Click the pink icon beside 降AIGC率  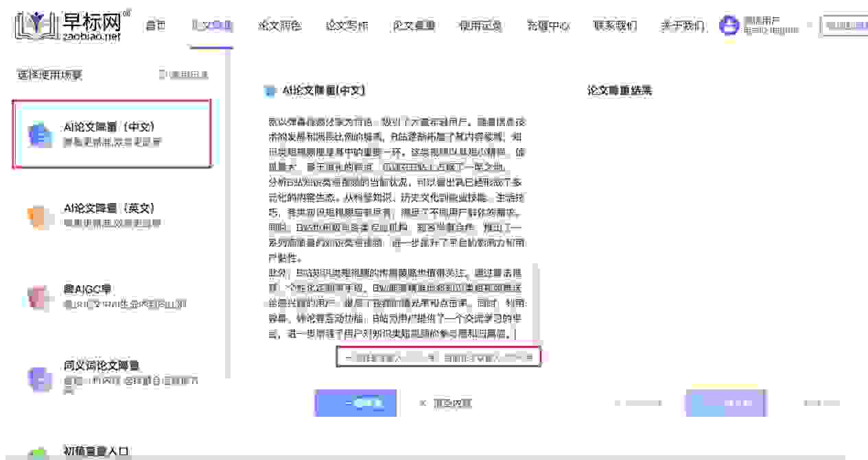(x=40, y=297)
